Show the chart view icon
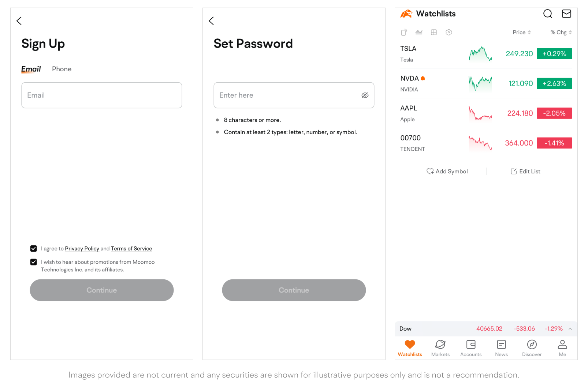This screenshot has height=388, width=588. 419,33
